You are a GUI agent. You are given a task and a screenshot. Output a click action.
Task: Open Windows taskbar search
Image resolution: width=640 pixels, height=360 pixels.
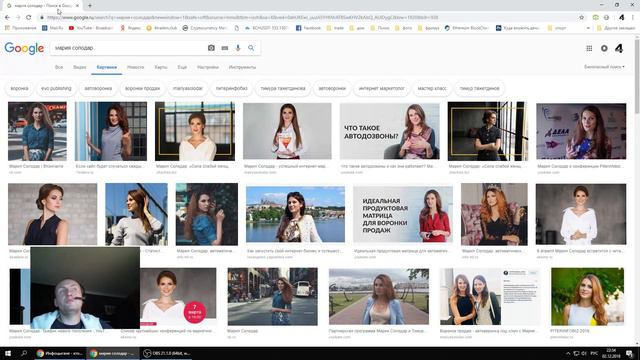coord(24,353)
